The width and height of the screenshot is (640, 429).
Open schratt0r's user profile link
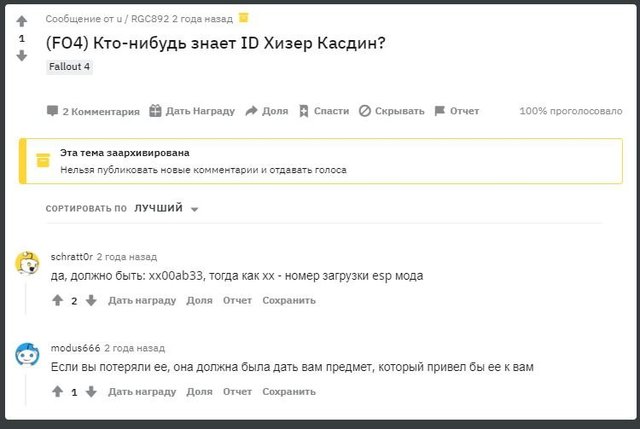pyautogui.click(x=71, y=257)
